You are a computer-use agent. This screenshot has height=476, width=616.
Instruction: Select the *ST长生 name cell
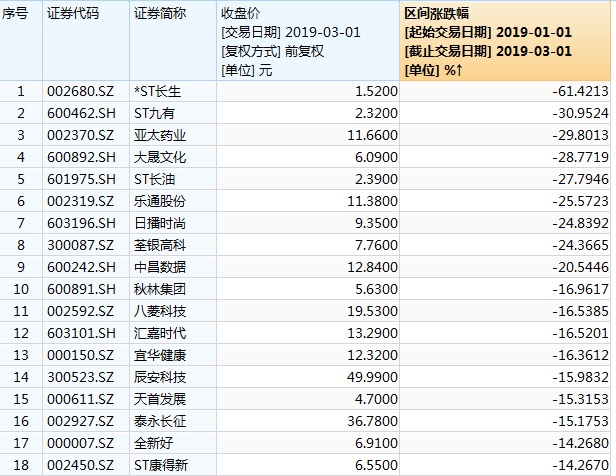pos(173,92)
